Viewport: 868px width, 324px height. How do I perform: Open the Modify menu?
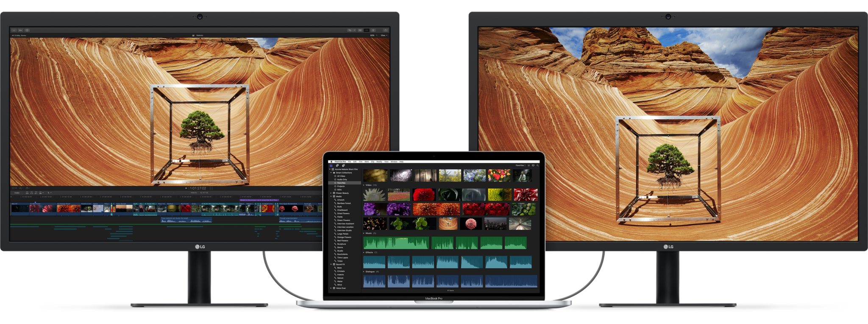click(x=379, y=162)
